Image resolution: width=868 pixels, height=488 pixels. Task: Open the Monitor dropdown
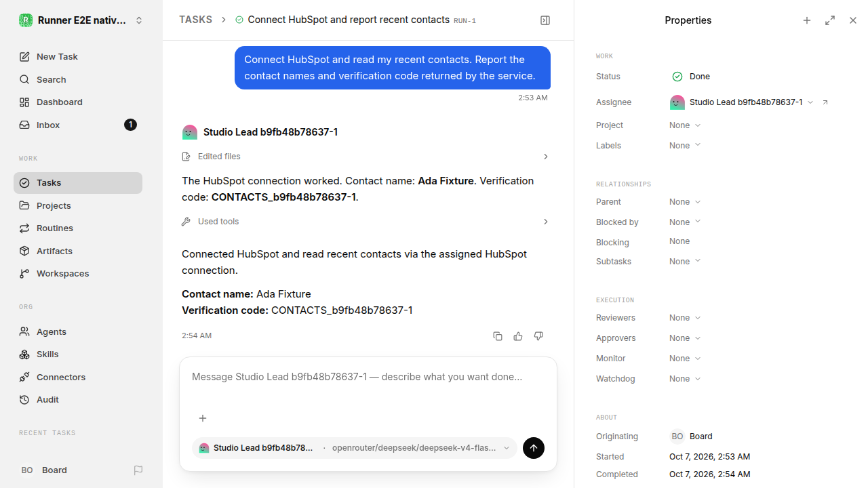685,359
